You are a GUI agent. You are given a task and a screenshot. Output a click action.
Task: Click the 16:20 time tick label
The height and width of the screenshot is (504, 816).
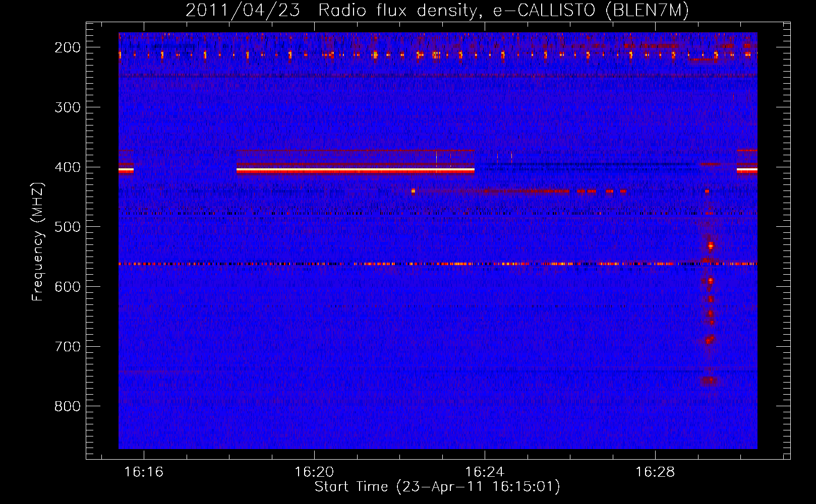tap(314, 472)
